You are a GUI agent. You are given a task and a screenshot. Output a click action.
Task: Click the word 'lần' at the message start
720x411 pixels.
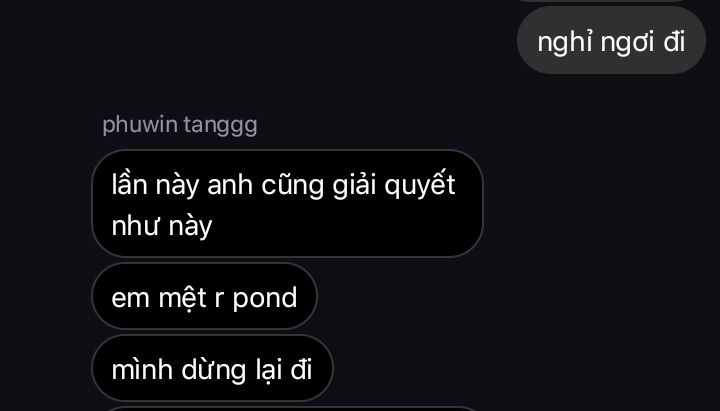pyautogui.click(x=129, y=185)
